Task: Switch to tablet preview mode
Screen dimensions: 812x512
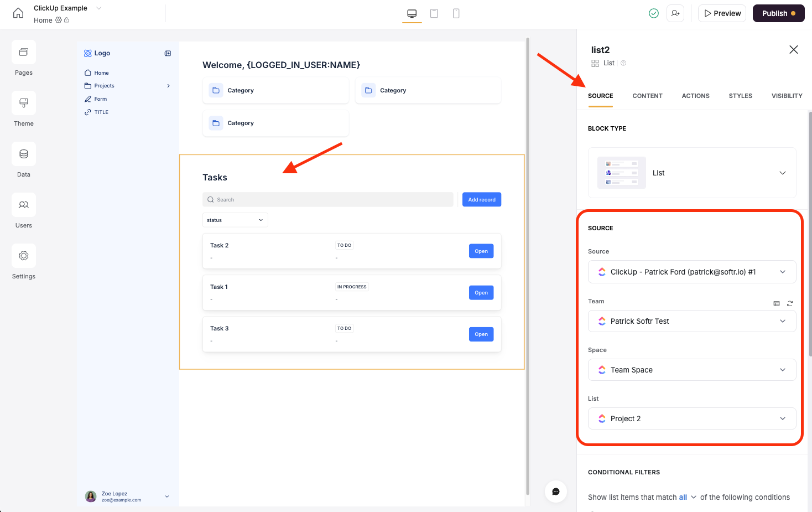Action: (x=434, y=13)
